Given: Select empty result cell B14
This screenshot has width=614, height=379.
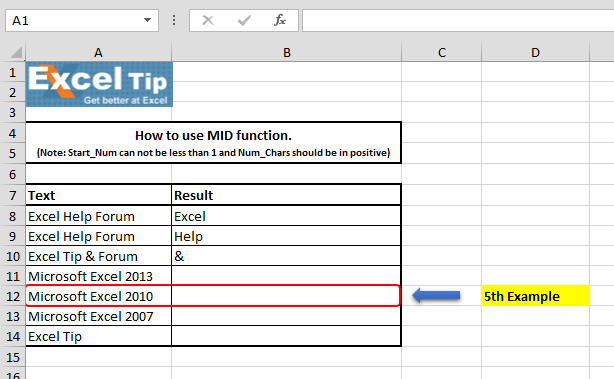Looking at the screenshot, I should click(x=286, y=336).
